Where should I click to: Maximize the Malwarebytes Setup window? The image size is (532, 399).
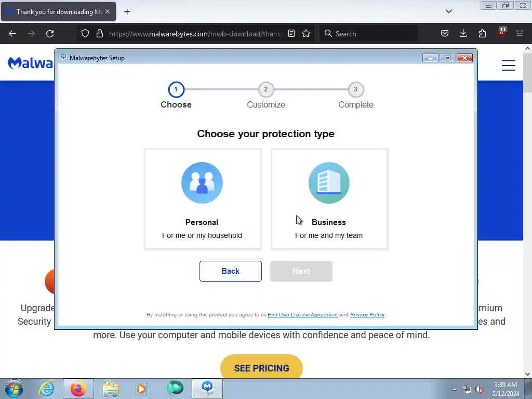pos(447,58)
